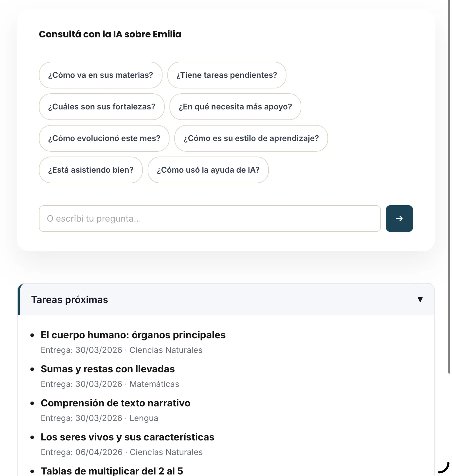This screenshot has width=452, height=476.
Task: Collapse the Tareas próximas section arrow
Action: 420,299
